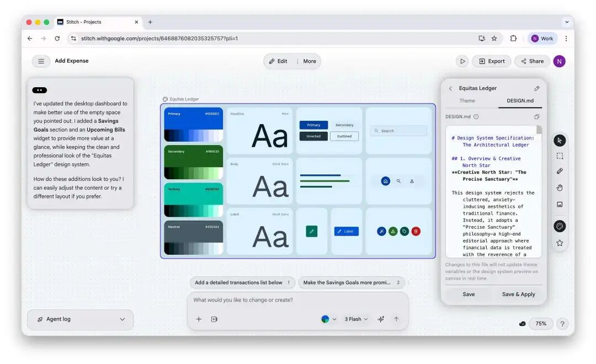
Task: Select the hand pan tool
Action: pyautogui.click(x=560, y=188)
